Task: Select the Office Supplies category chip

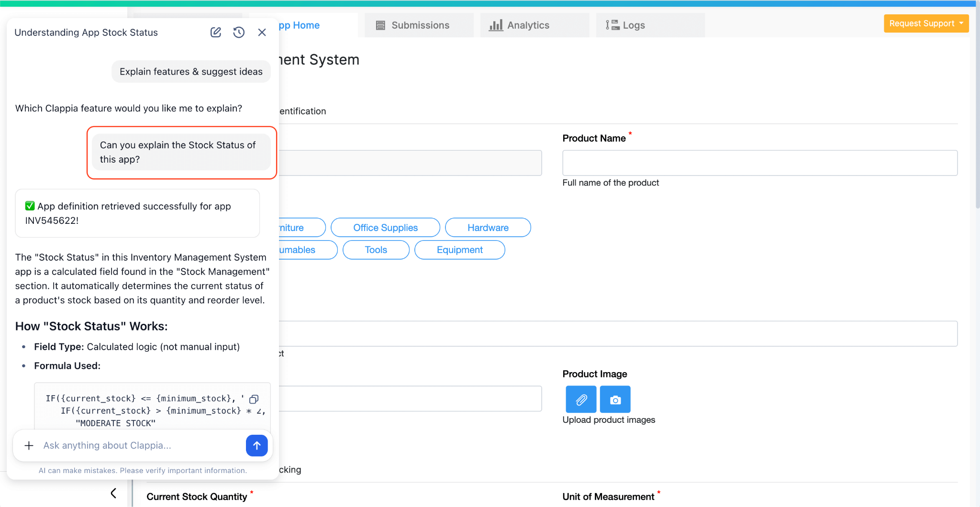Action: coord(385,227)
